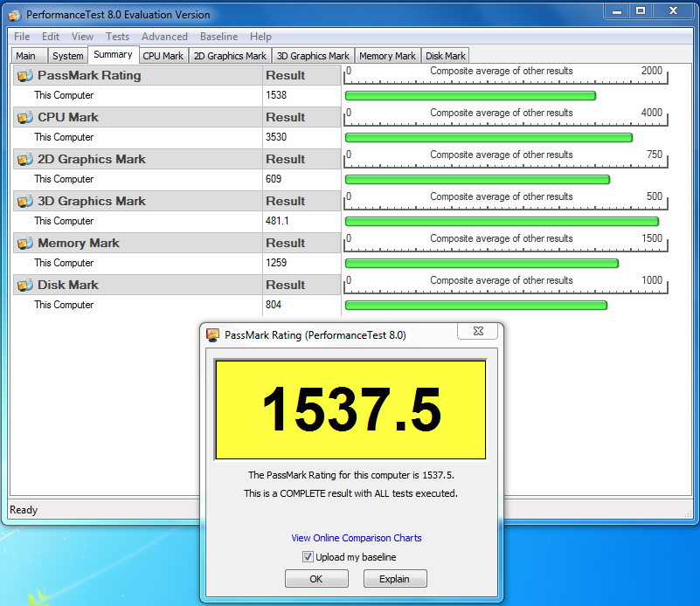Open the Edit menu
Screen dimensions: 700x606
[x=51, y=37]
